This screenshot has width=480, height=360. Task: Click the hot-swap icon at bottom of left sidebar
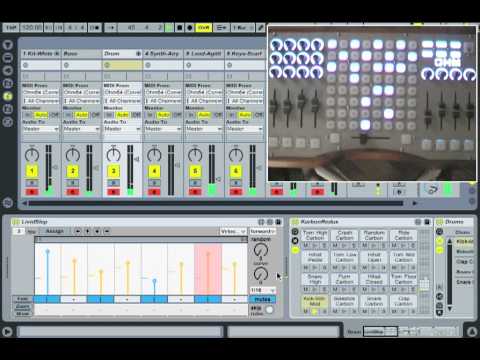pos(8,202)
